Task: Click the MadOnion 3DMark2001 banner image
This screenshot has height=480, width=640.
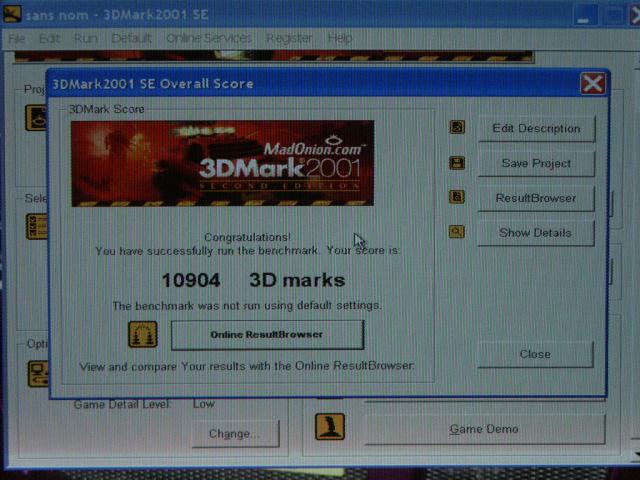Action: (x=222, y=163)
